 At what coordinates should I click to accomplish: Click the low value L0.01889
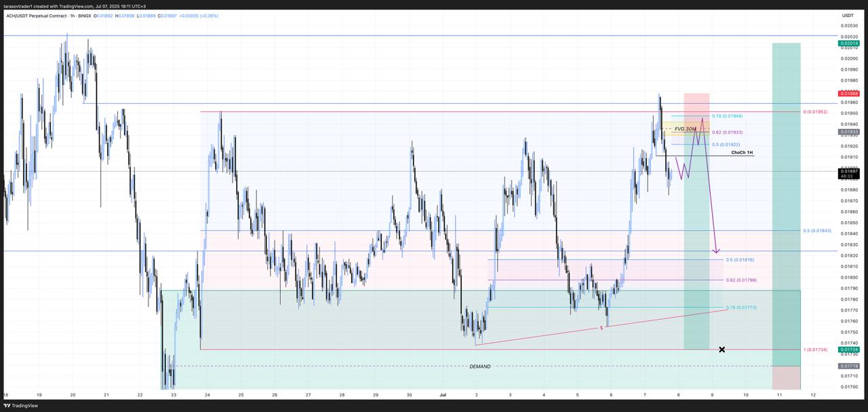click(x=146, y=16)
